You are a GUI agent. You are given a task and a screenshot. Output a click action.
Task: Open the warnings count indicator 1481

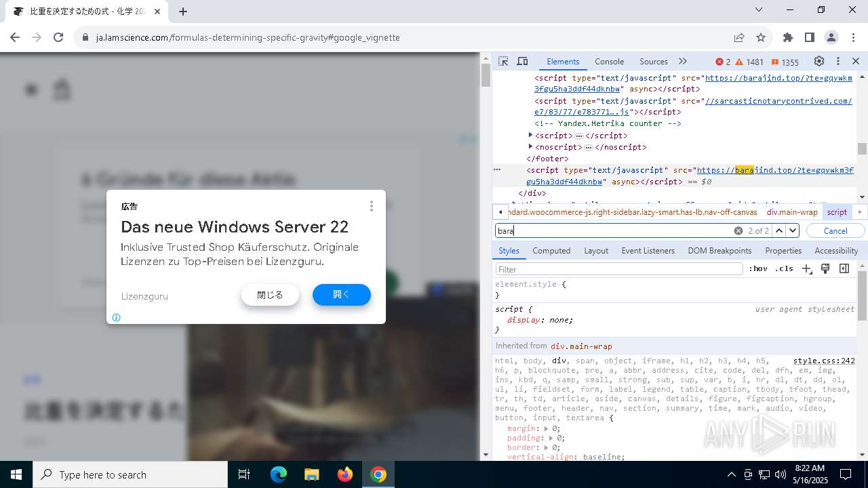[x=749, y=62]
